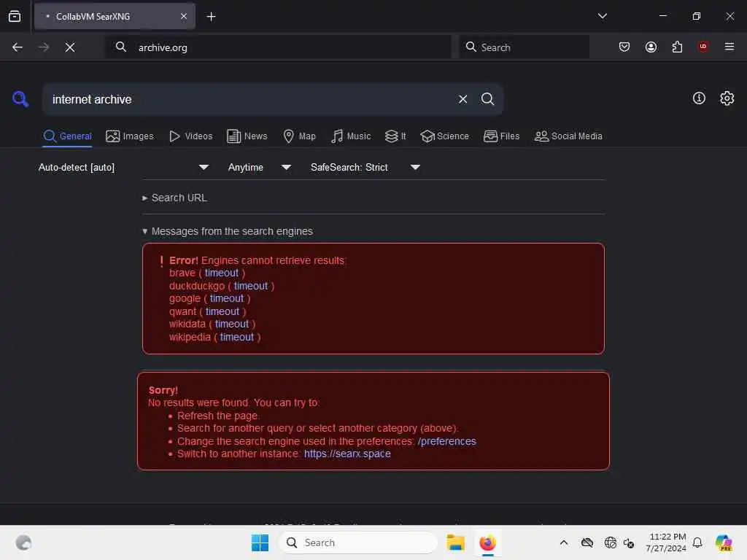Click the archive.org address bar

click(278, 47)
